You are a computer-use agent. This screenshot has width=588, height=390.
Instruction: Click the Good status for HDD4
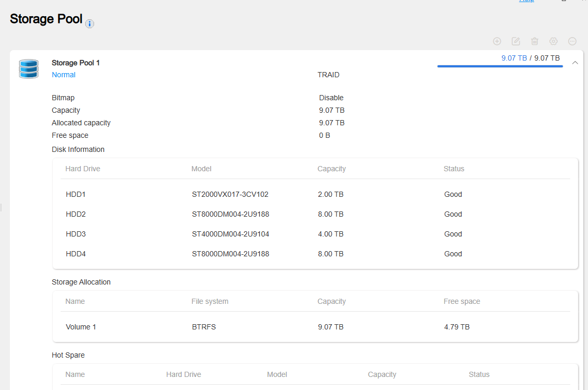(x=453, y=254)
